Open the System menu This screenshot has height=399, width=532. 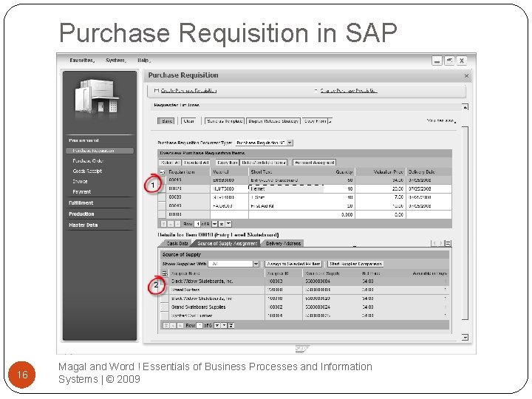pyautogui.click(x=116, y=60)
